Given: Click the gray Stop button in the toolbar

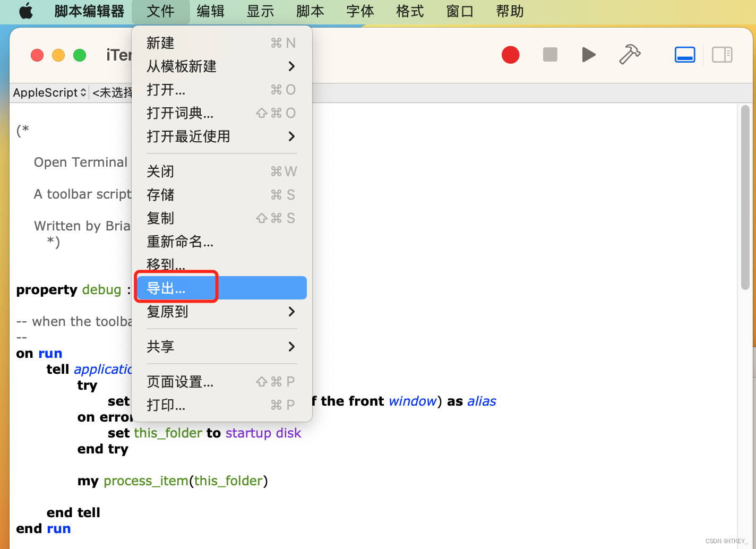Looking at the screenshot, I should [x=550, y=55].
